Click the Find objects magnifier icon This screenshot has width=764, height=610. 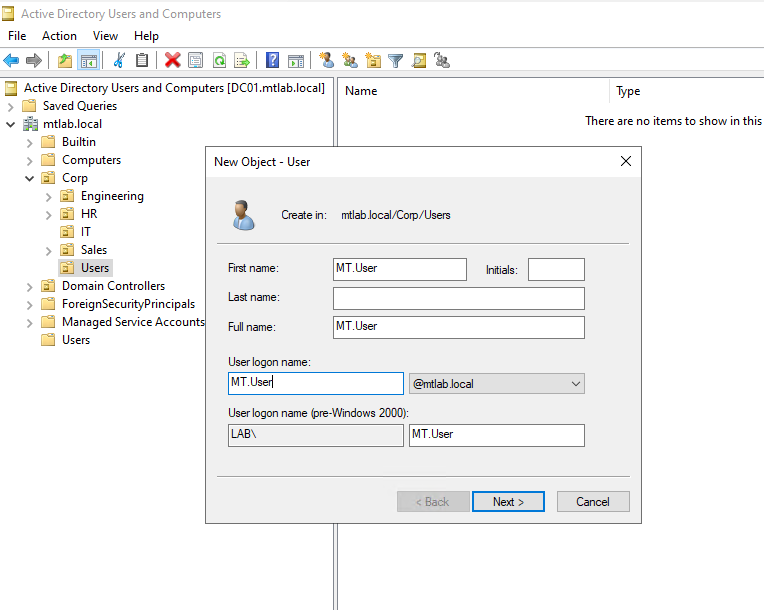click(419, 60)
